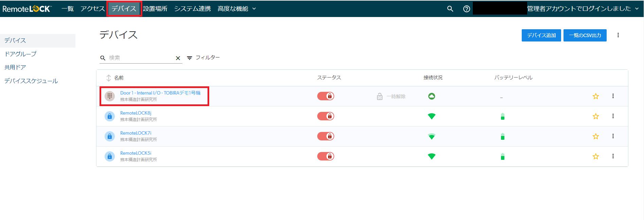Click 一時解除 for Door 1
644x220 pixels.
pos(391,97)
